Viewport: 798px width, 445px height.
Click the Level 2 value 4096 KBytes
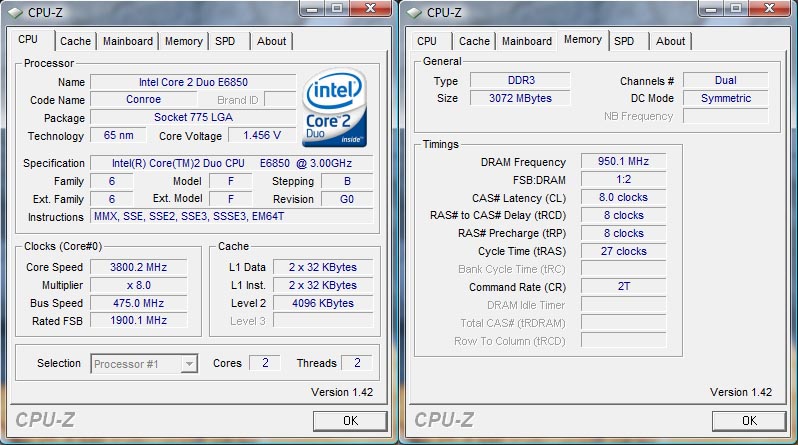[323, 303]
